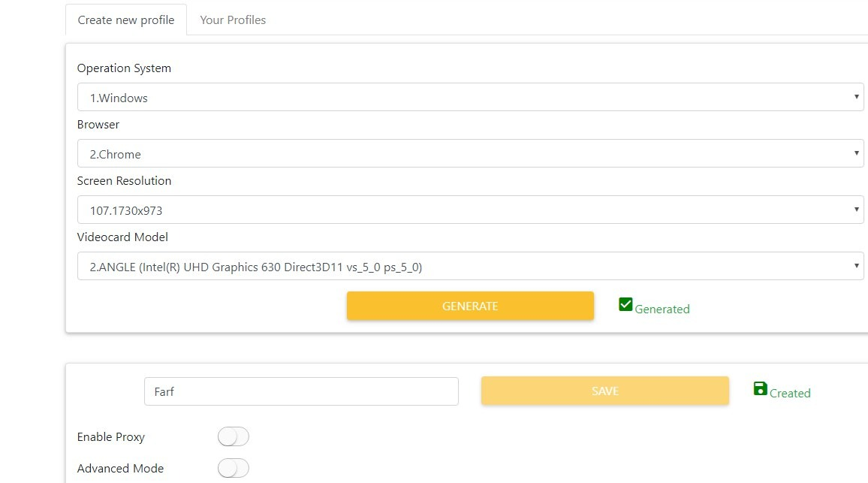Focus the profile name field containing Farf
The image size is (868, 483).
[x=301, y=391]
